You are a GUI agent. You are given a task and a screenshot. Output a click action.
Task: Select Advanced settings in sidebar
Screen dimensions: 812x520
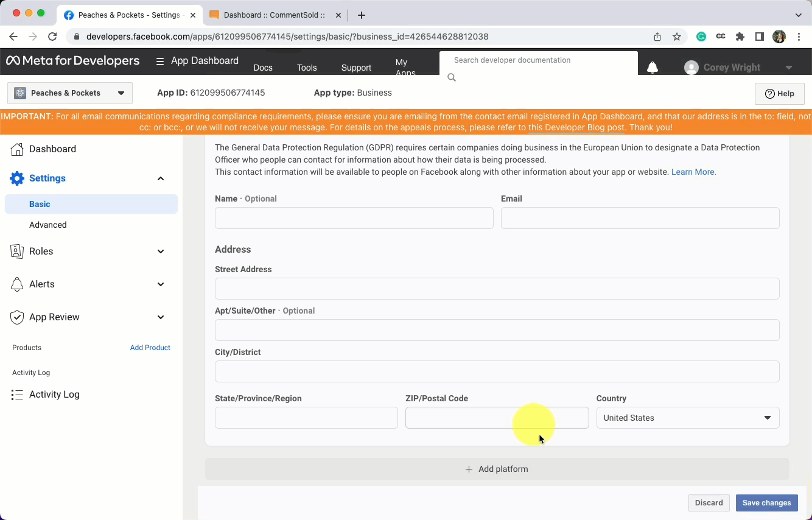[x=48, y=225]
